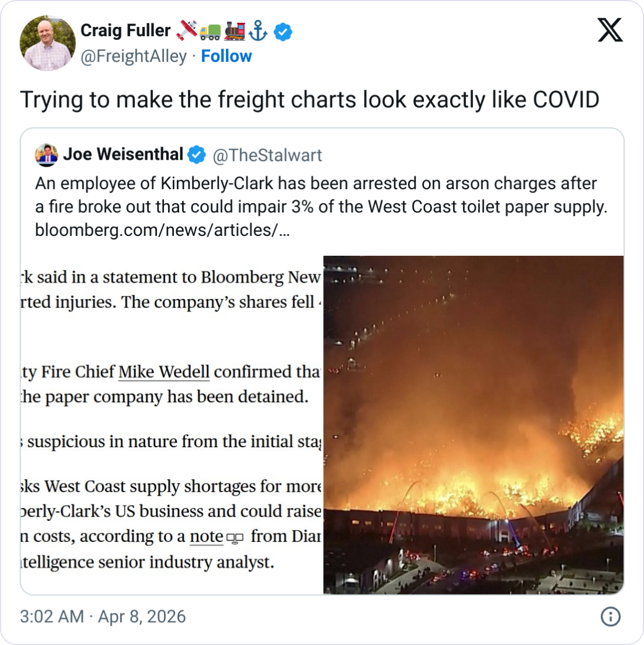Open the warehouse fire photo
The image size is (644, 645).
click(473, 424)
